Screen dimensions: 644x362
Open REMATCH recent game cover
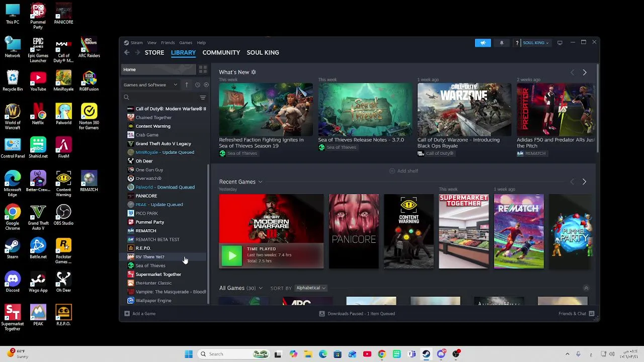(519, 231)
